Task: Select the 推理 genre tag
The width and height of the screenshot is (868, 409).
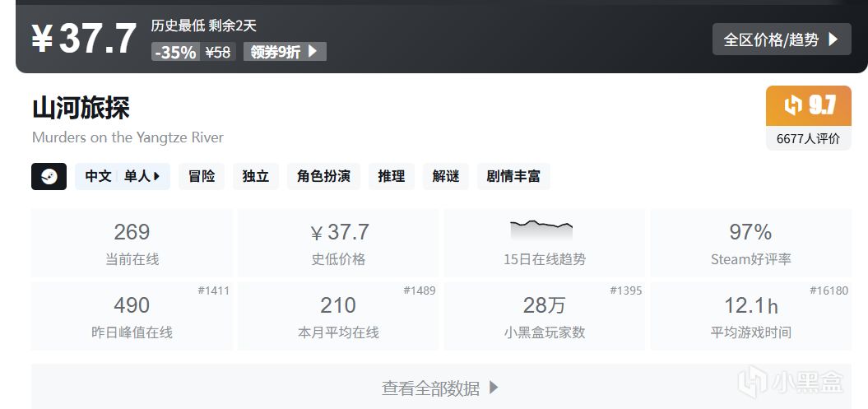Action: click(x=392, y=177)
